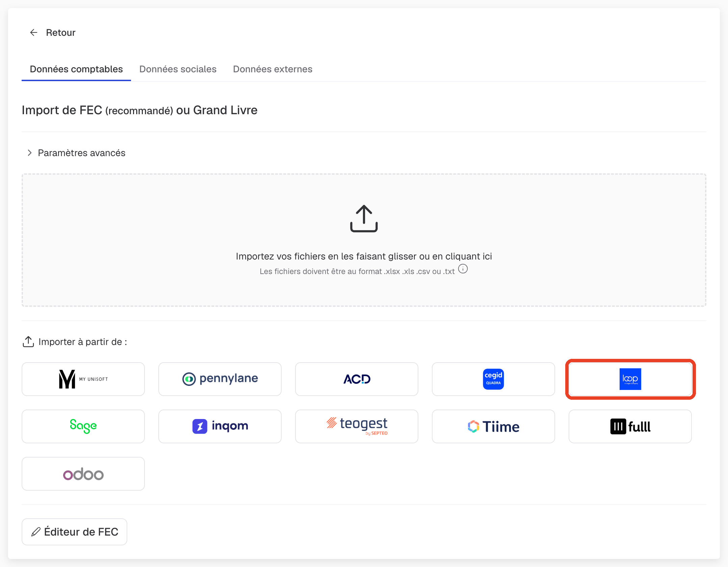728x567 pixels.
Task: Open the Éditeur de FEC
Action: tap(74, 532)
